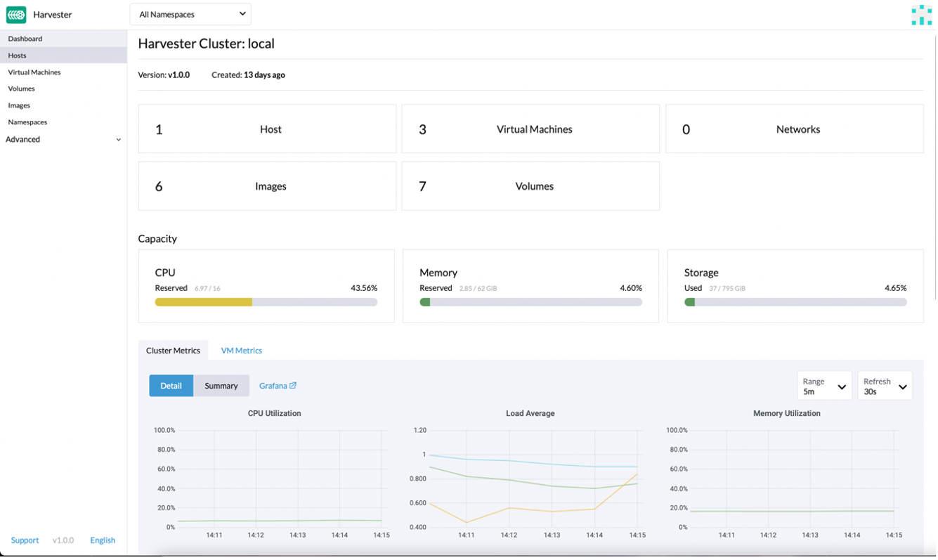Screen dimensions: 938x560
Task: Open the 6 Images summary card
Action: point(267,186)
